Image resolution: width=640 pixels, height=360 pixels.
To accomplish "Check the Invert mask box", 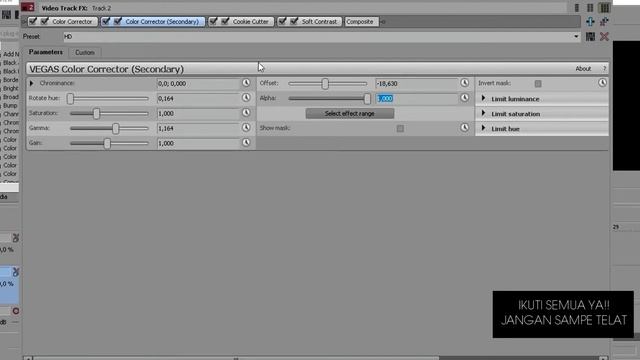I will [538, 84].
